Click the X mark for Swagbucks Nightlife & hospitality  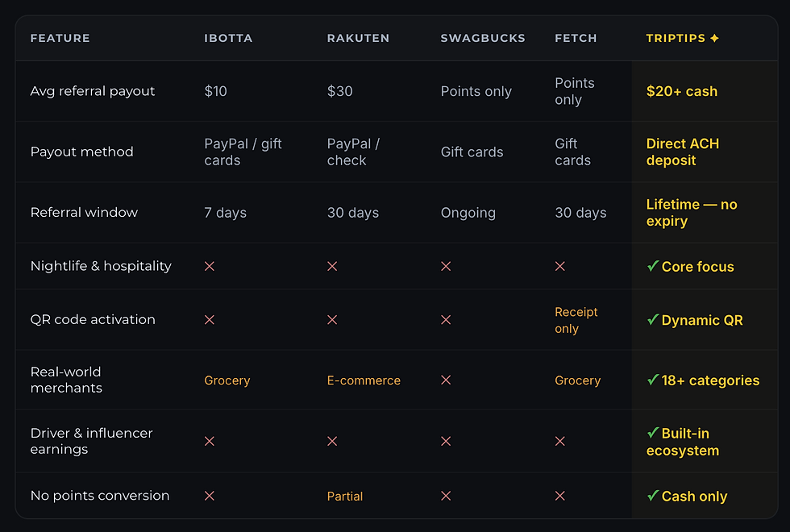446,266
